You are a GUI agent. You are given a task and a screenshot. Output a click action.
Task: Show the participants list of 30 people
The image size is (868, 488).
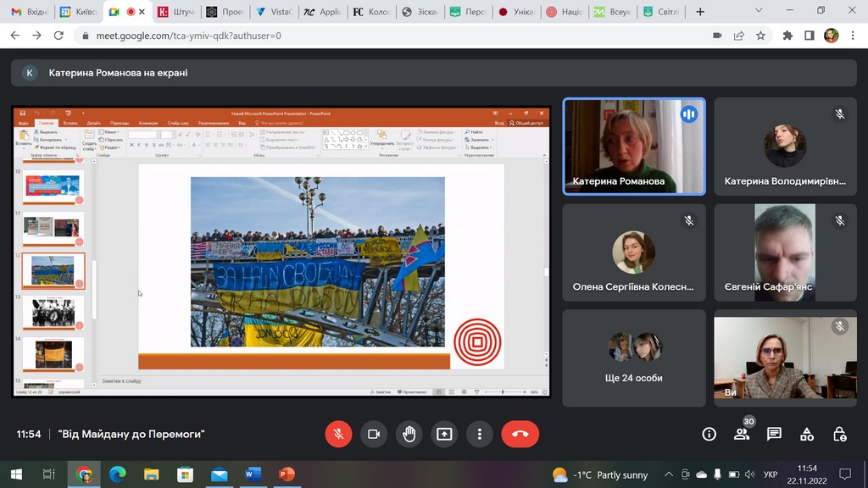[742, 434]
